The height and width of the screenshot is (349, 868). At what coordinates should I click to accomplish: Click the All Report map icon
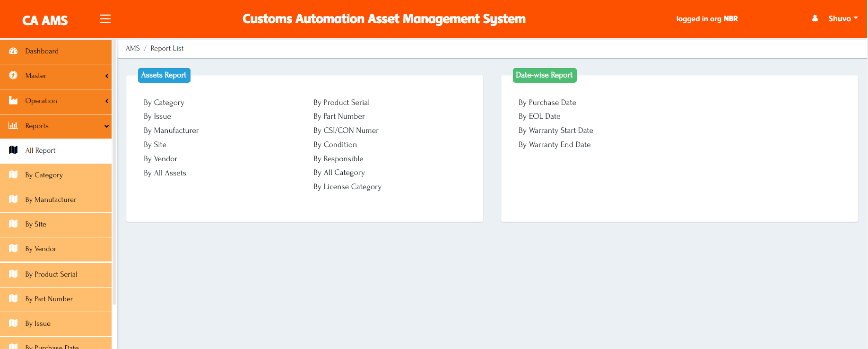tap(13, 150)
